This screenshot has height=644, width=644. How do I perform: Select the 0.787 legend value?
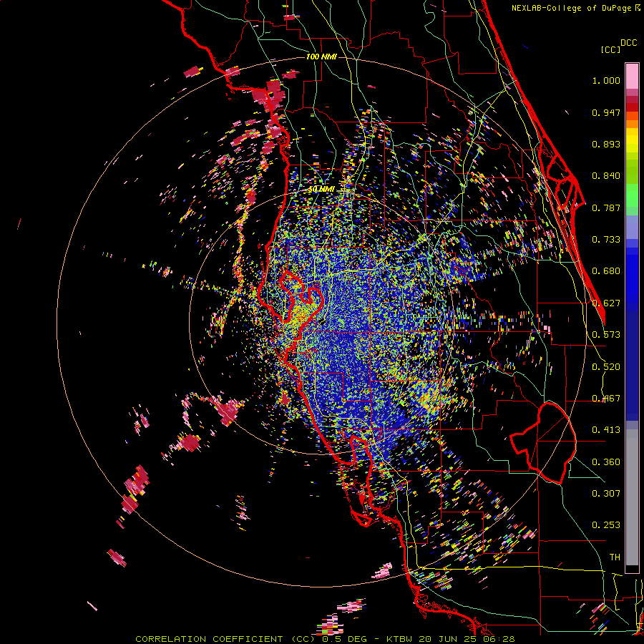606,208
